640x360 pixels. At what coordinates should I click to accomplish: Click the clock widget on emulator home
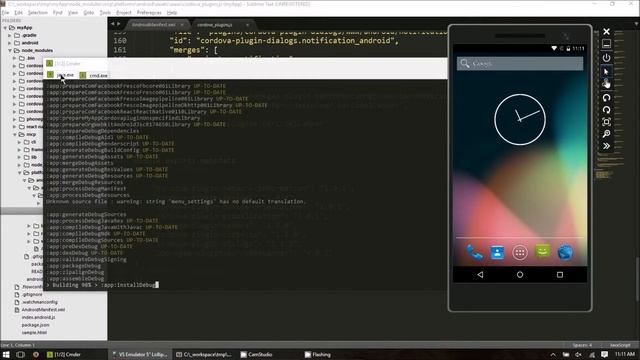coord(520,119)
